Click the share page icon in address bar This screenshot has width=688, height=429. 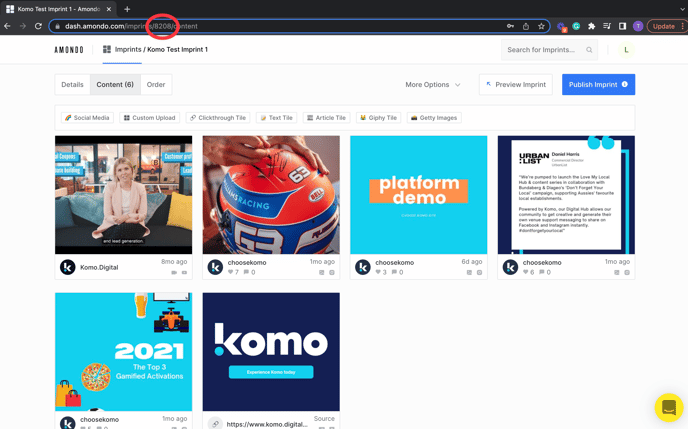coord(526,26)
